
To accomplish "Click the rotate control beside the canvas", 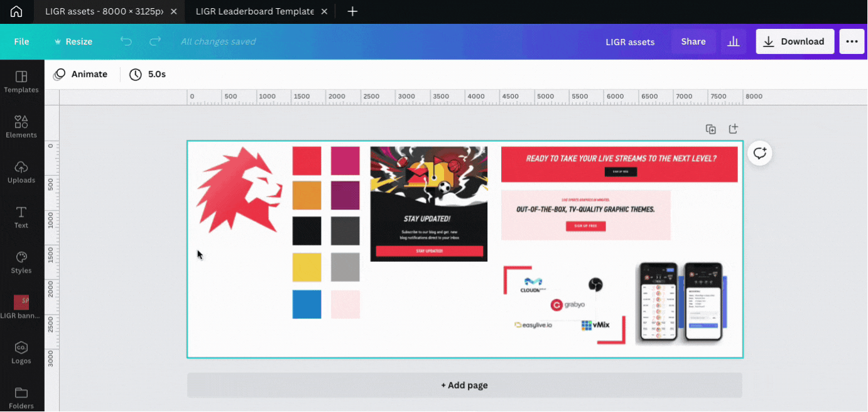I will point(760,153).
